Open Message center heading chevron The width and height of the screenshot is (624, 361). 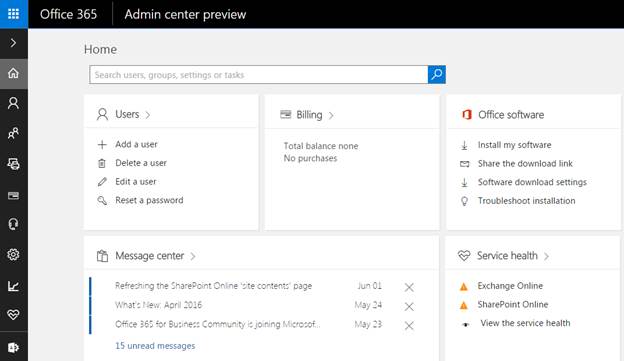(x=193, y=256)
